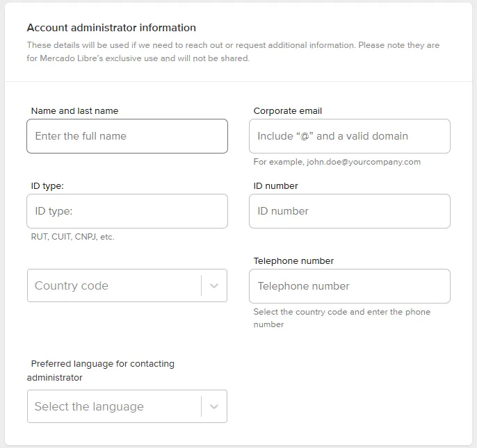
Task: Click the "Telephone number" label
Action: (293, 261)
